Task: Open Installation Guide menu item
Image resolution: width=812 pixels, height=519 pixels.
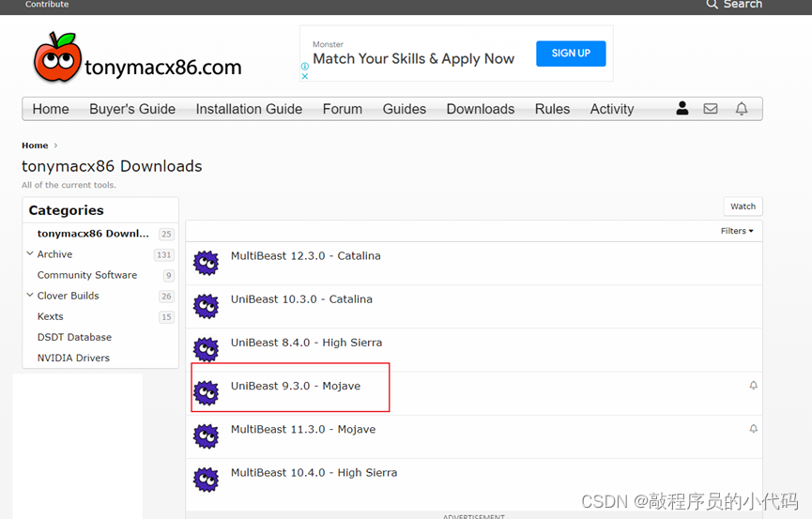Action: pos(249,109)
